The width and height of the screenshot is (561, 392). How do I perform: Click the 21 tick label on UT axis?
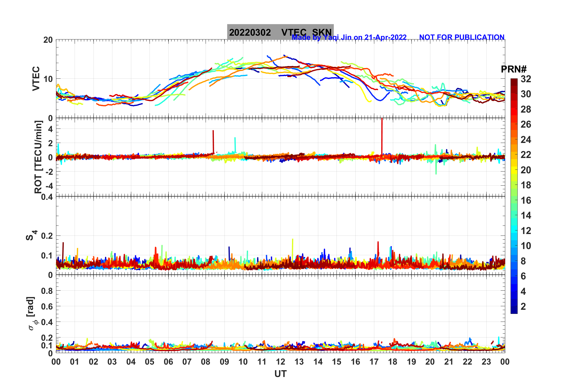click(x=449, y=362)
